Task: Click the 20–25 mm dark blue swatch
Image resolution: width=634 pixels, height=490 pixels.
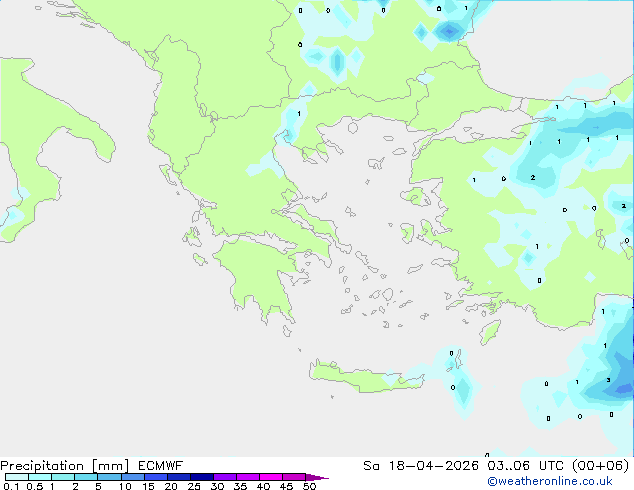Action: pos(178,477)
